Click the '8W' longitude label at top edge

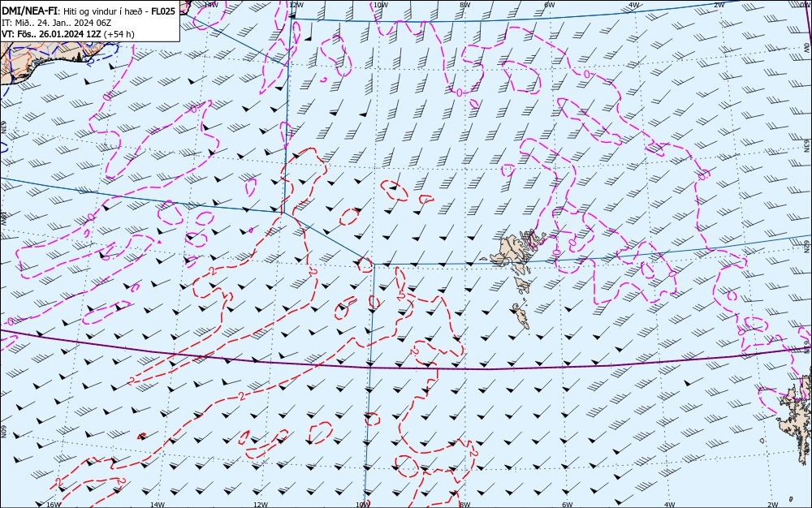tap(464, 5)
